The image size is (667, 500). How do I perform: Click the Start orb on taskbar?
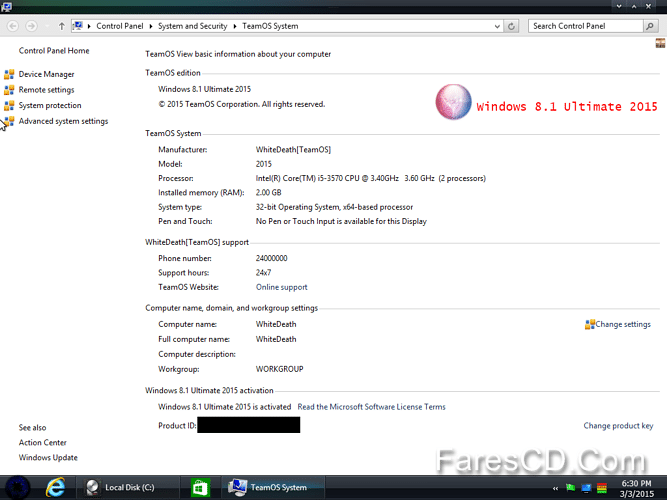point(17,488)
